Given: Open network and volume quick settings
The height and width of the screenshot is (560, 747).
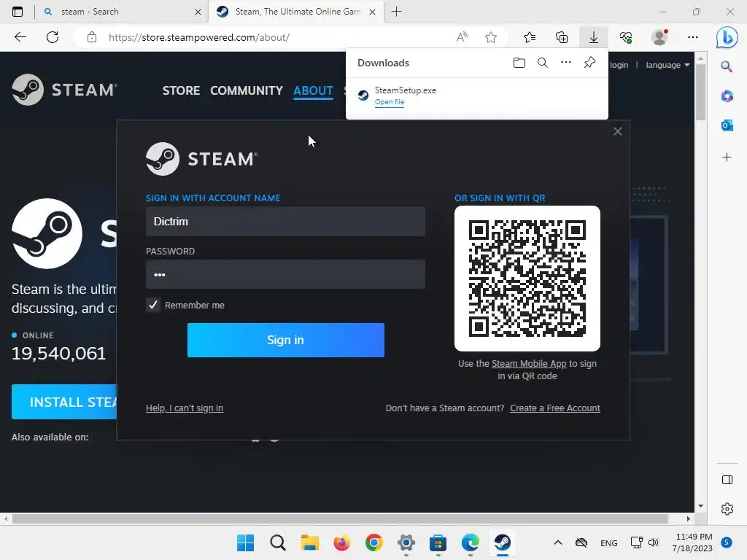Looking at the screenshot, I should [645, 542].
